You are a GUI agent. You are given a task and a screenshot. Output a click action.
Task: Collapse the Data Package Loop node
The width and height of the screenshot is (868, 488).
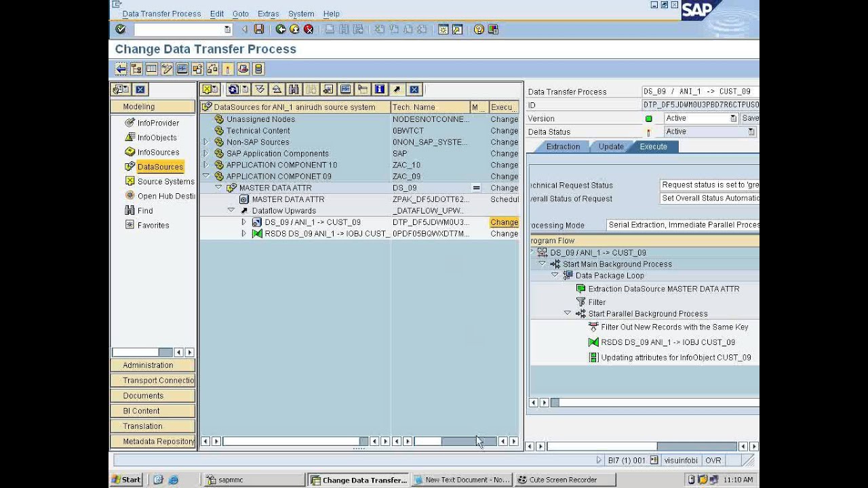(555, 275)
